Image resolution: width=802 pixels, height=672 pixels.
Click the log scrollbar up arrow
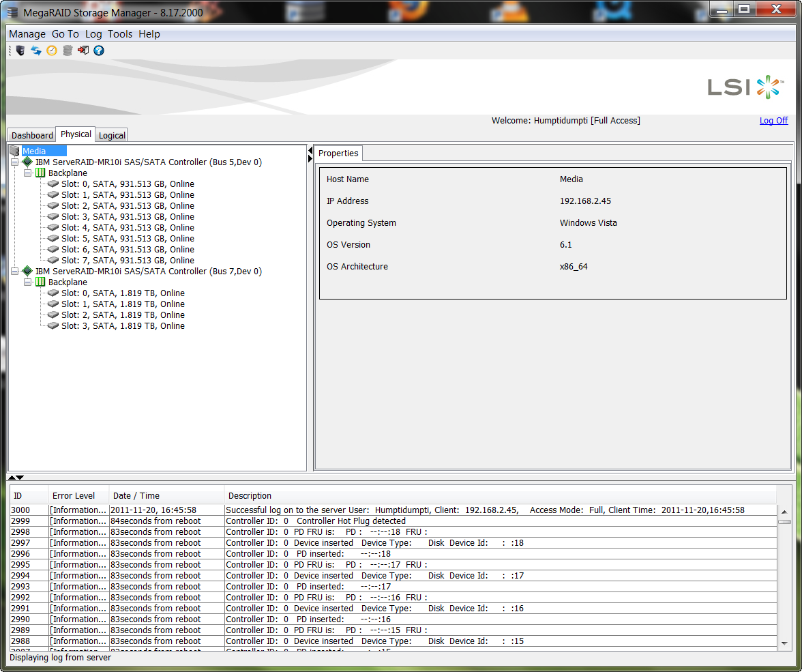tap(784, 512)
